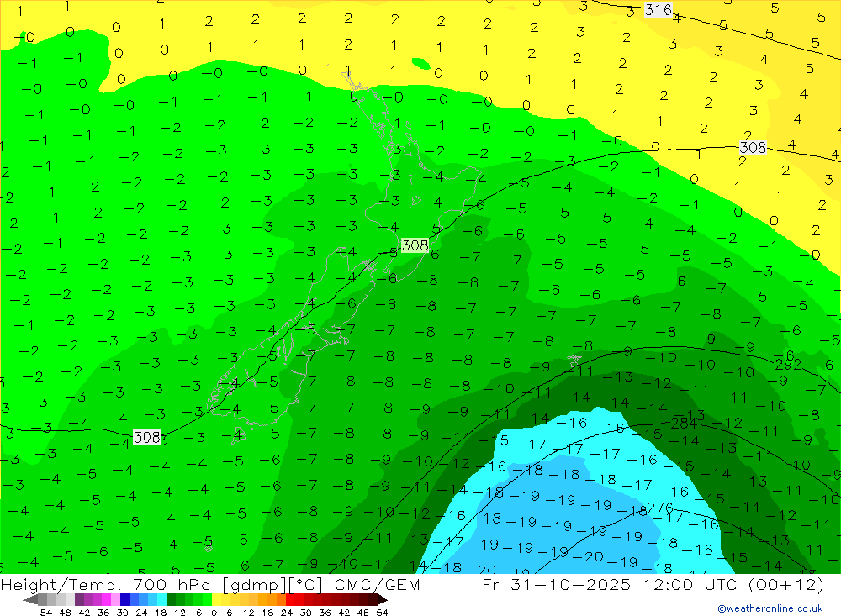The image size is (841, 616).
Task: Click the date 'Fr 31-10-2025'
Action: click(556, 585)
